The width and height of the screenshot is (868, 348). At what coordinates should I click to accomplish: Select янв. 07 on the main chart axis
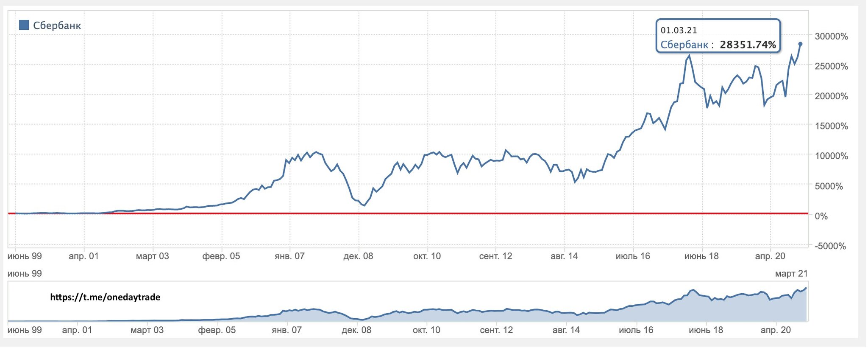[x=289, y=256]
